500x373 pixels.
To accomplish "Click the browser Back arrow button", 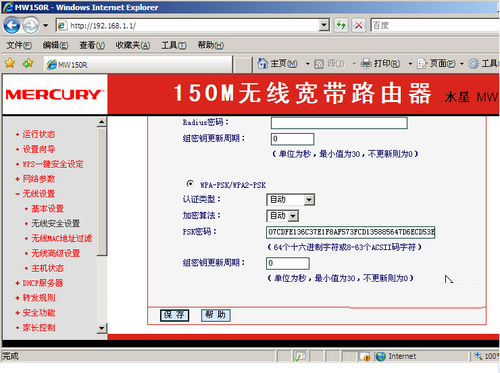I will pyautogui.click(x=12, y=26).
